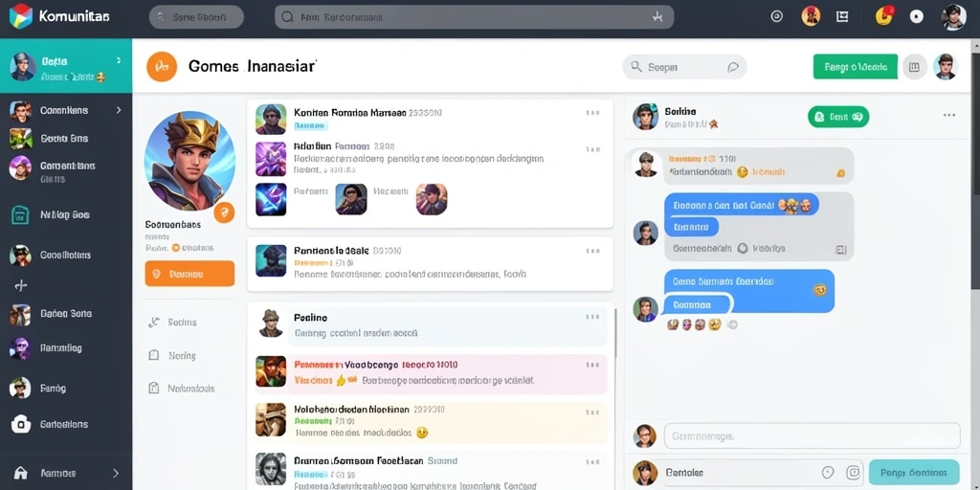
Task: Open the blue lightning game thumbnail
Action: pyautogui.click(x=271, y=199)
